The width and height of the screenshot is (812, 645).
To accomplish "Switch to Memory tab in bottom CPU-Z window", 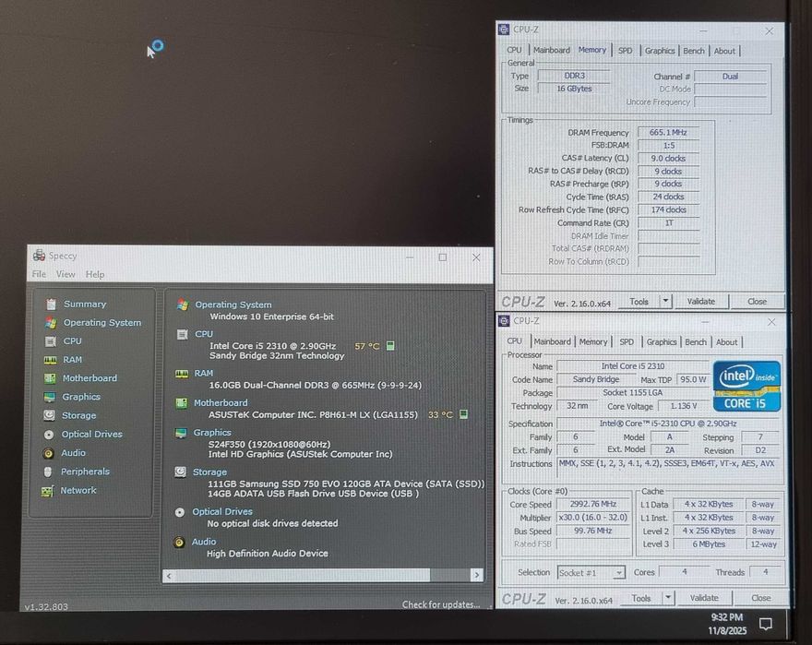I will (593, 342).
